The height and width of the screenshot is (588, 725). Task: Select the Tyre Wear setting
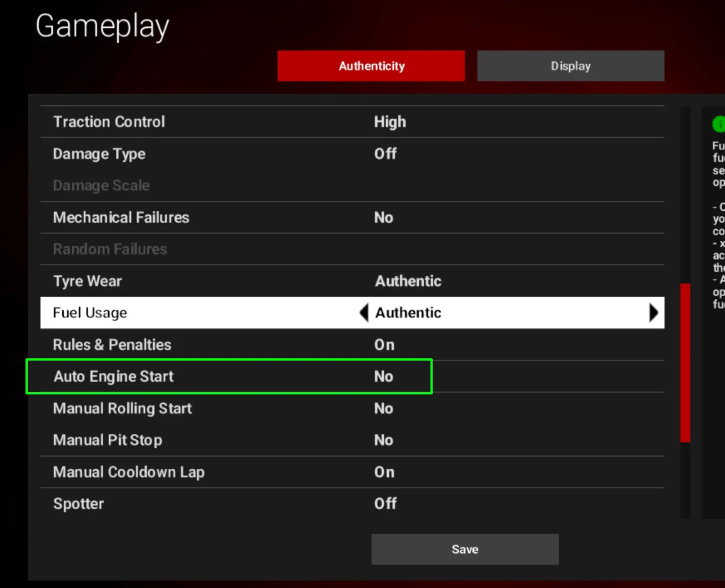[x=352, y=281]
